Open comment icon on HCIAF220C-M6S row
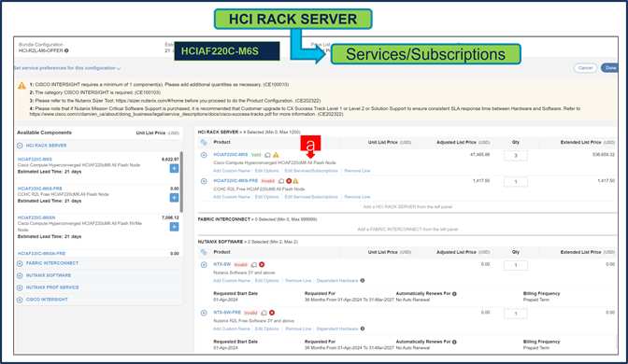The width and height of the screenshot is (628, 364). [267, 155]
